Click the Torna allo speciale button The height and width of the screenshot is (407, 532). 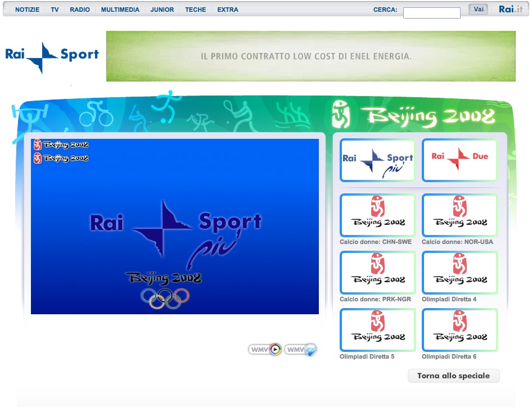tap(454, 376)
